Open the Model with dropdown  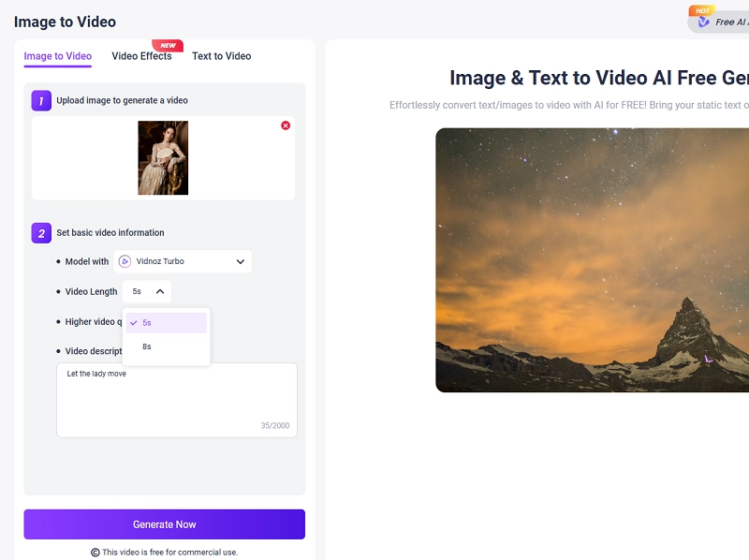coord(184,261)
